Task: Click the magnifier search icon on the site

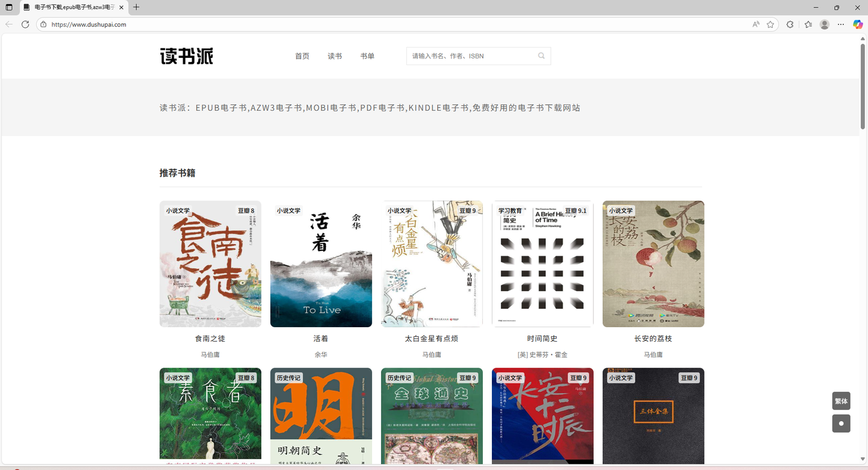Action: (x=541, y=55)
